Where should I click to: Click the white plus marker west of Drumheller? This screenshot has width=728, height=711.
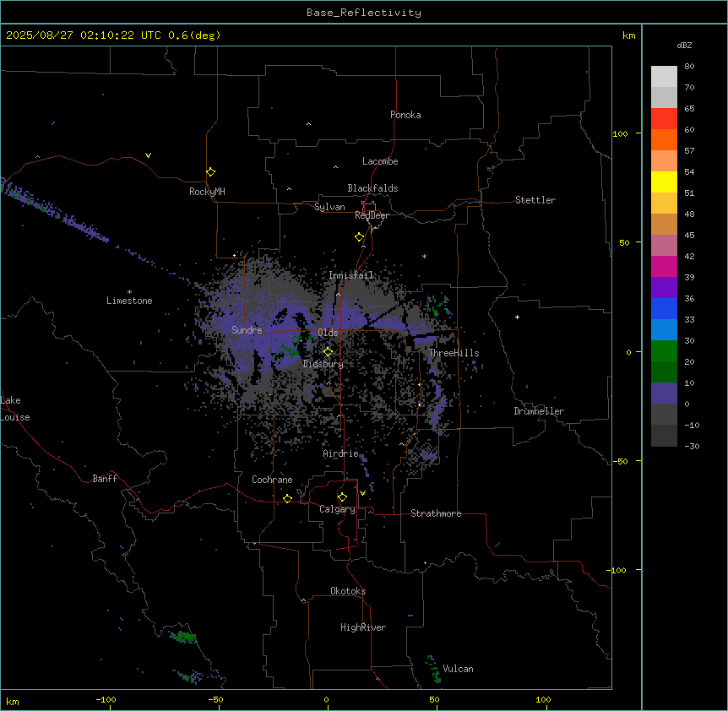(517, 317)
